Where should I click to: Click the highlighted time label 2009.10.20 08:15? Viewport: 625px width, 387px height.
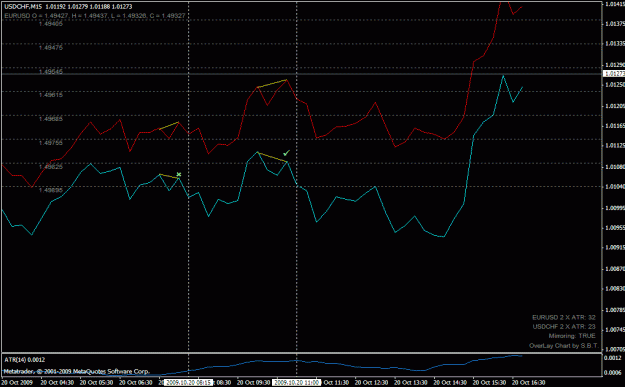(x=188, y=383)
